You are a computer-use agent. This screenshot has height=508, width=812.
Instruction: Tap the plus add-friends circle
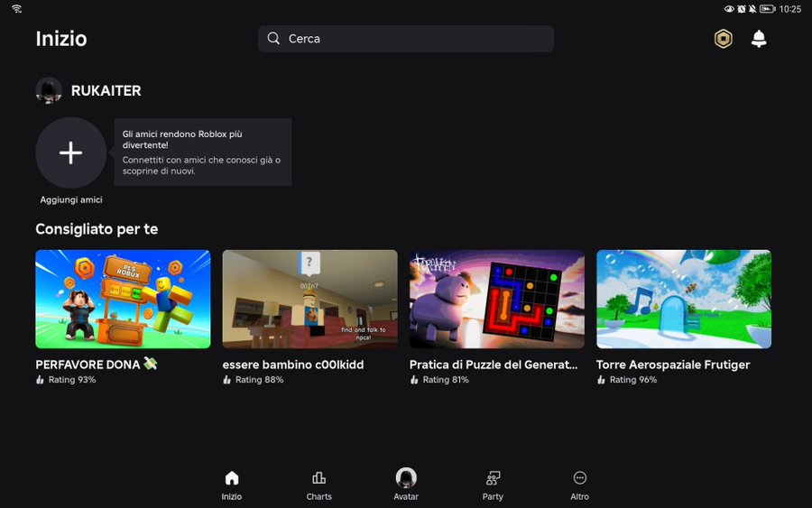[71, 152]
